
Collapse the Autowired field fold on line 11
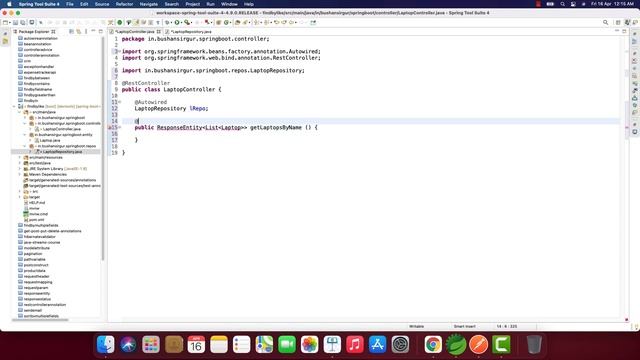tap(119, 102)
